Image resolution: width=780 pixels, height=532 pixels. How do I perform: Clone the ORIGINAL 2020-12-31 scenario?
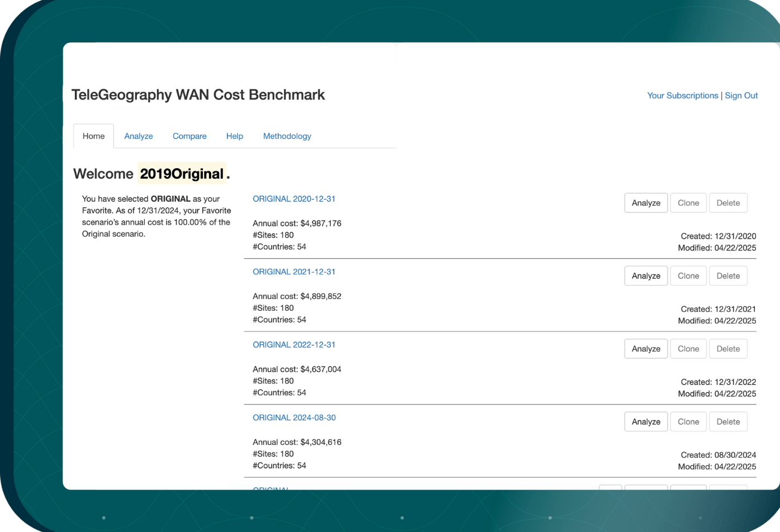point(688,203)
